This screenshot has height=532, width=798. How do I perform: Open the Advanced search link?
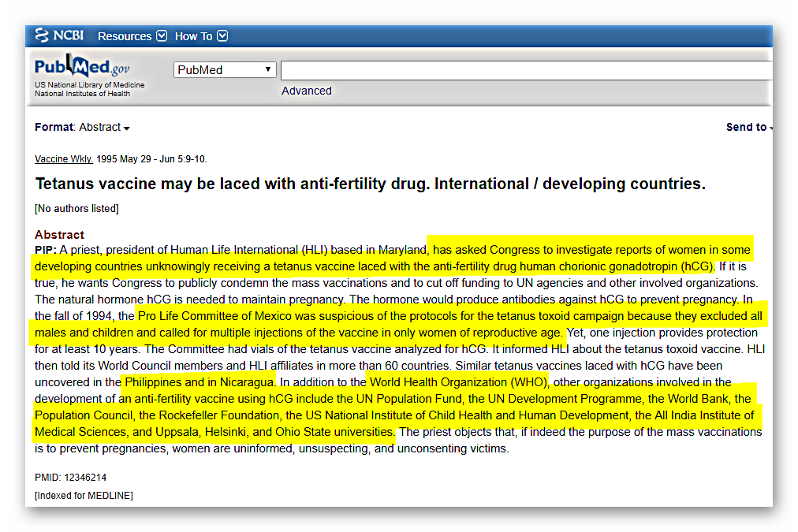point(307,91)
